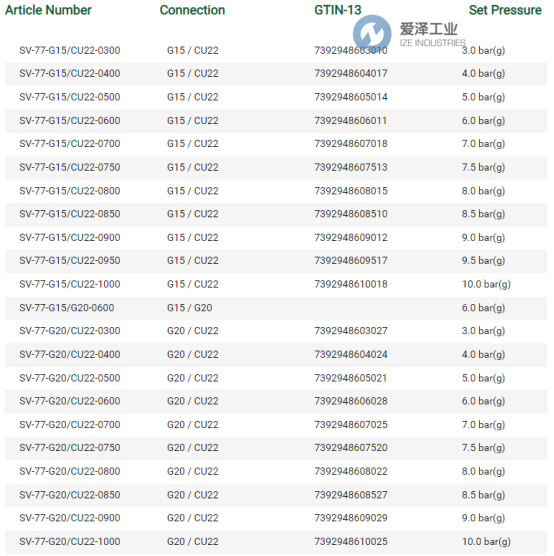
Task: Click GTIN number 7392948608022
Action: [351, 471]
